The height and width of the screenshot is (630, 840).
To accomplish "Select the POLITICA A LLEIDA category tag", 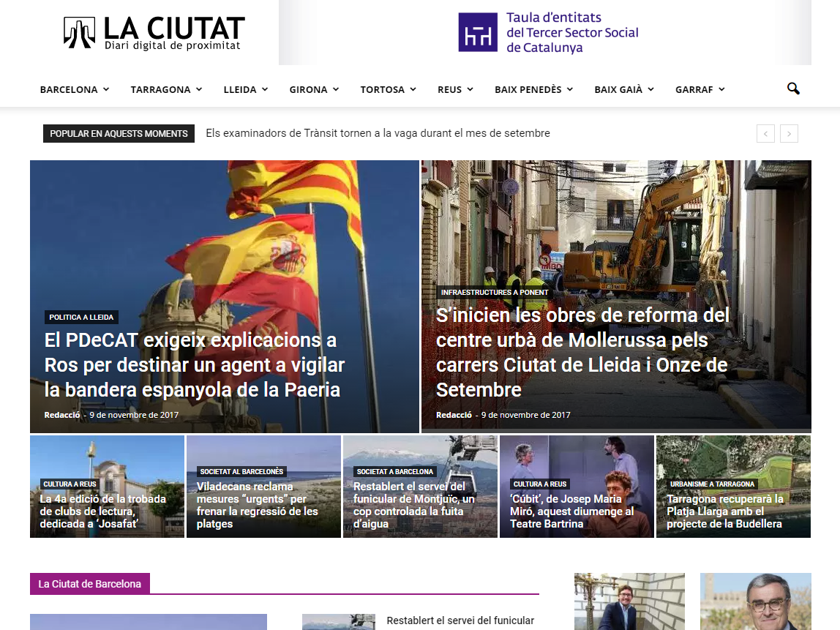I will [81, 317].
